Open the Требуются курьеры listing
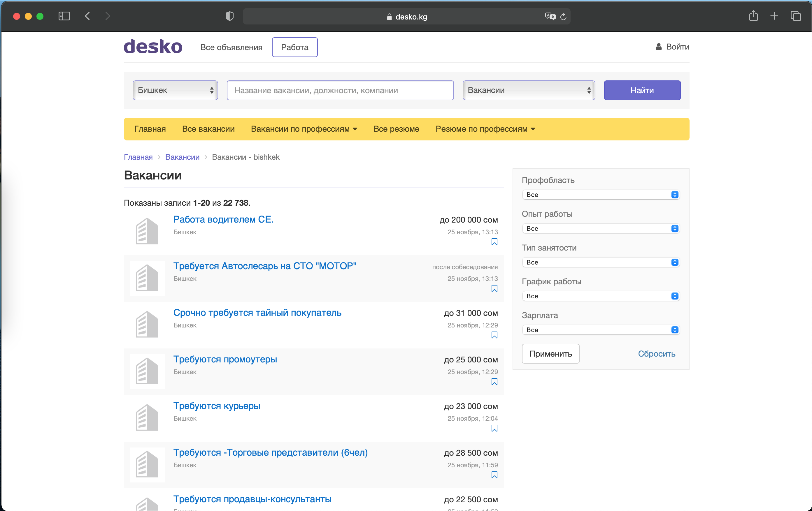Viewport: 812px width, 511px height. pos(217,406)
